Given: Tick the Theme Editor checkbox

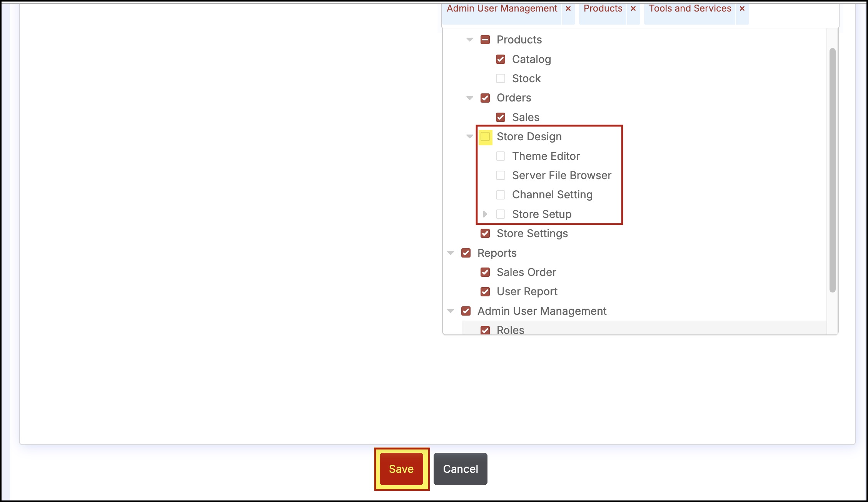Looking at the screenshot, I should pyautogui.click(x=501, y=156).
